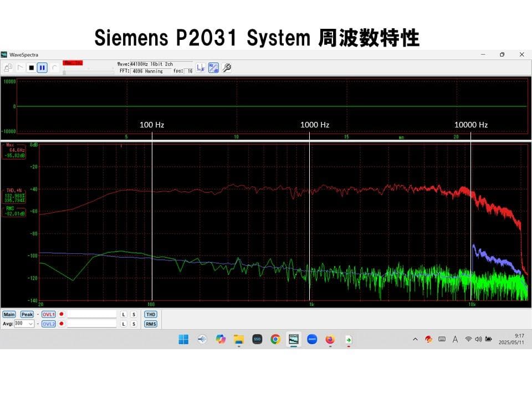This screenshot has width=532, height=399.
Task: Switch to the Peak display mode
Action: tap(28, 314)
